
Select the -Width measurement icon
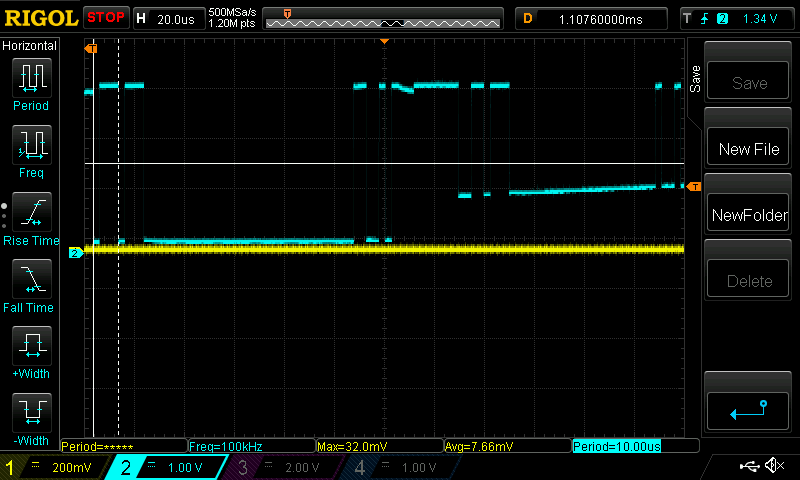pos(32,412)
